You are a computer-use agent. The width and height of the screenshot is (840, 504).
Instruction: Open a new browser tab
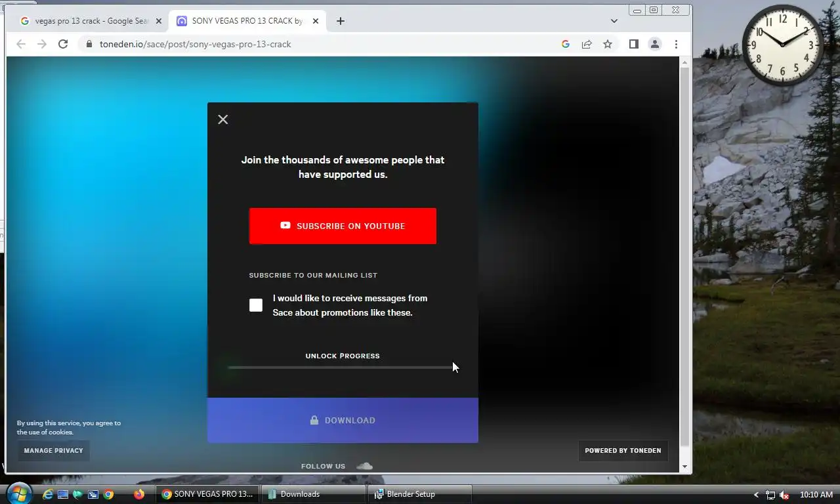pos(340,21)
